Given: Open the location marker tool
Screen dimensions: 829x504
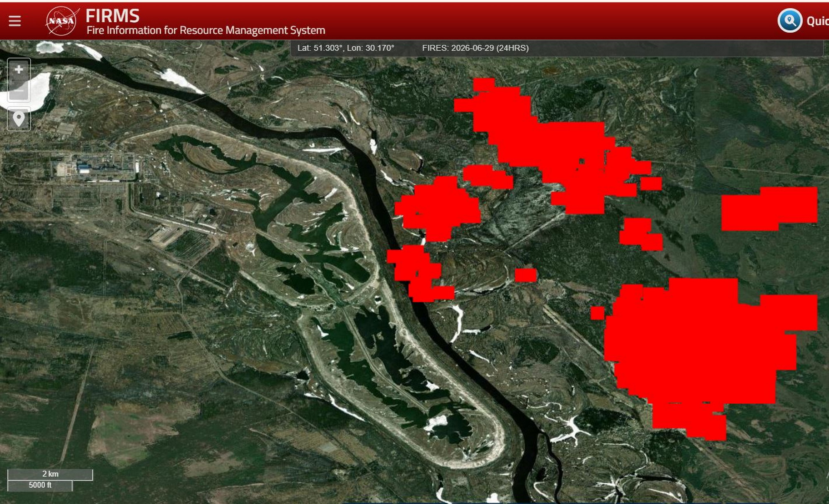Looking at the screenshot, I should pos(19,119).
